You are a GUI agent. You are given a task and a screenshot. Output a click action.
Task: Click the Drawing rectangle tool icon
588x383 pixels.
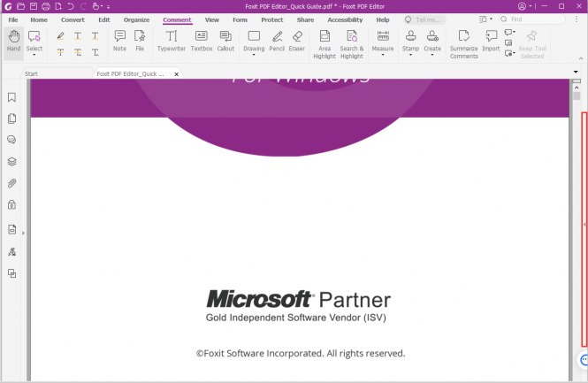pyautogui.click(x=254, y=36)
